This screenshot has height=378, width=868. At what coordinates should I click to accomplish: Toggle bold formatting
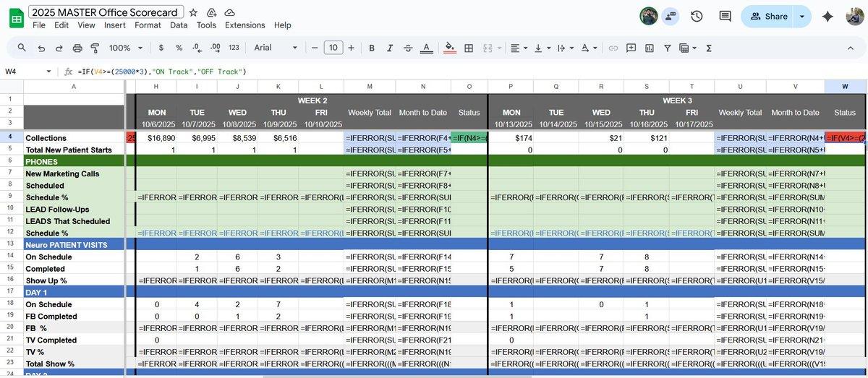pyautogui.click(x=372, y=48)
